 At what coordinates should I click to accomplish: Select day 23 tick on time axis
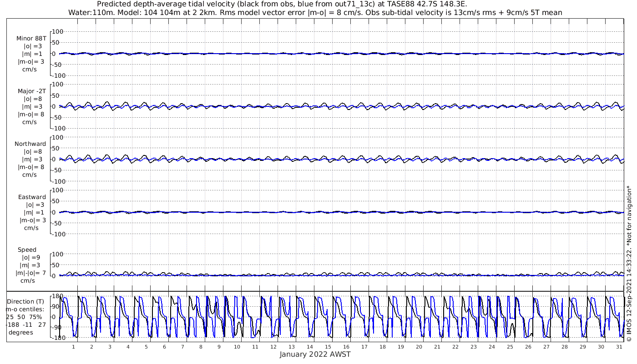474,347
